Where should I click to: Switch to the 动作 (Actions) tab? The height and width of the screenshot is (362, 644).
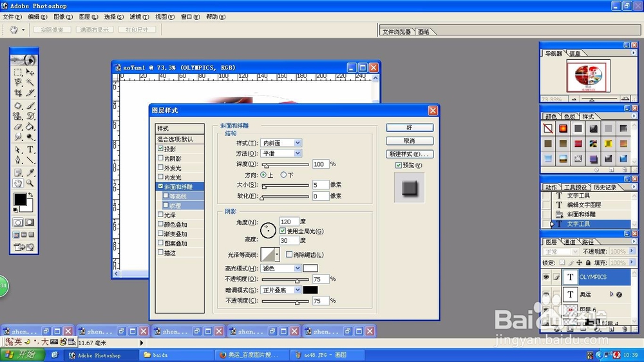point(551,187)
